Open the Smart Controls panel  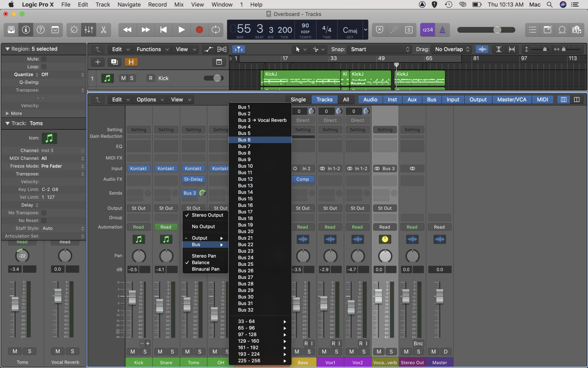[x=74, y=30]
